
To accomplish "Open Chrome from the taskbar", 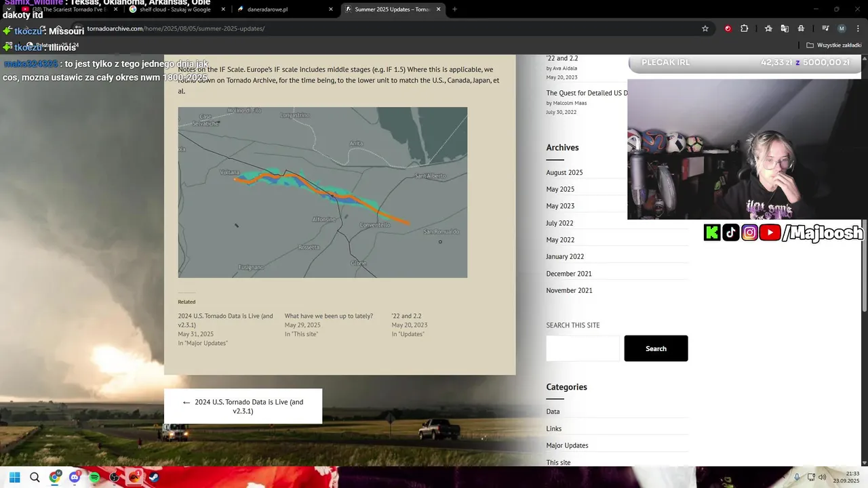I will [x=55, y=477].
